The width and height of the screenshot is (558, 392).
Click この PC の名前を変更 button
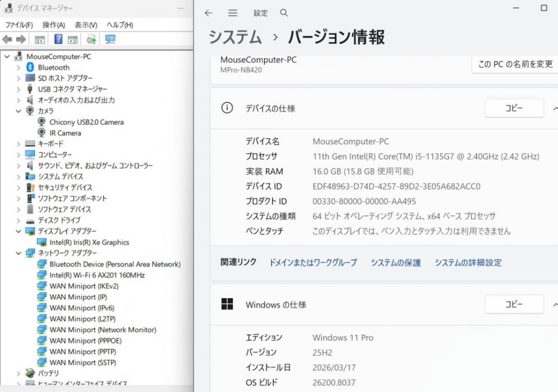[x=514, y=64]
